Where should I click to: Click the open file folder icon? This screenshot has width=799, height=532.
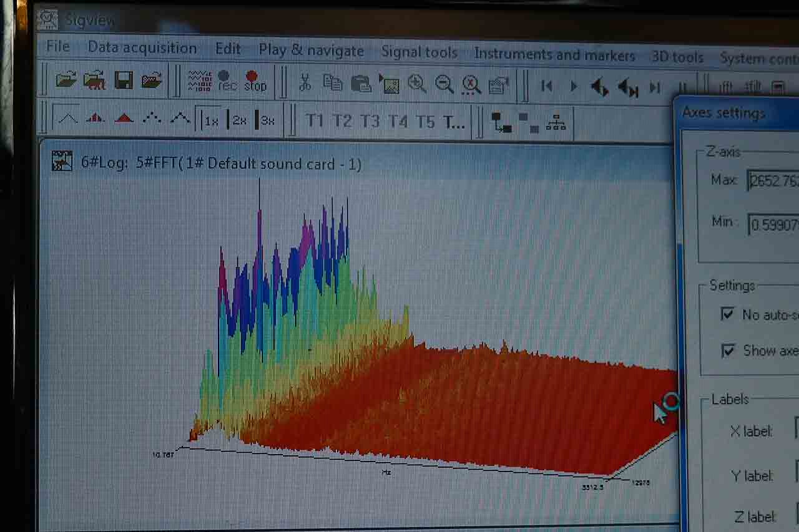pyautogui.click(x=66, y=79)
